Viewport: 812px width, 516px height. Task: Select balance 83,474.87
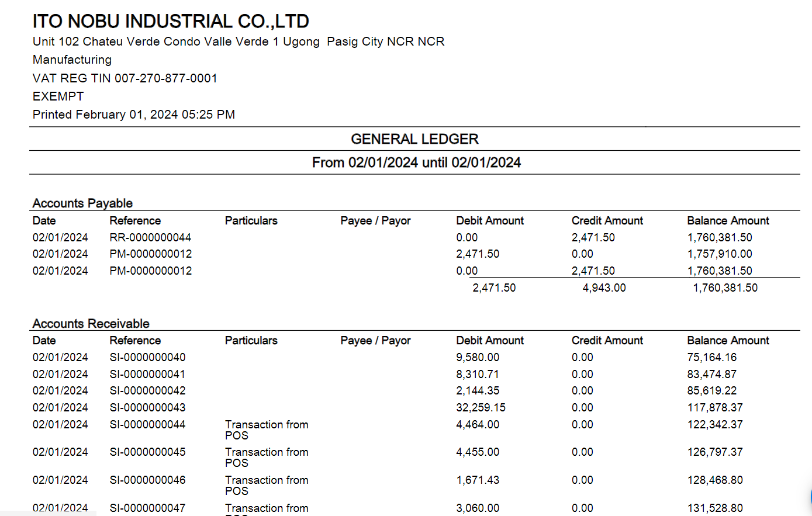point(712,375)
